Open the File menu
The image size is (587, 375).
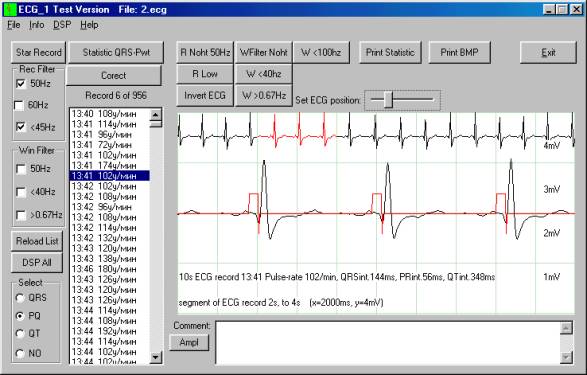click(13, 25)
